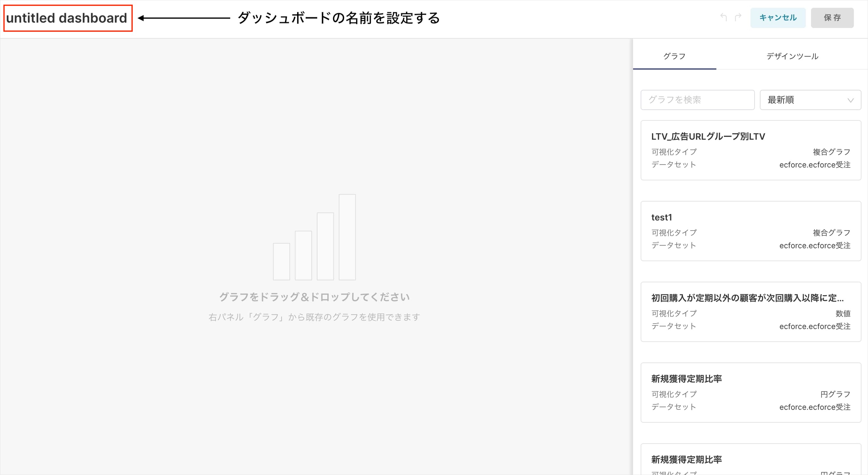Switch to the グラフ tab
Screen dimensions: 868x475
point(674,56)
